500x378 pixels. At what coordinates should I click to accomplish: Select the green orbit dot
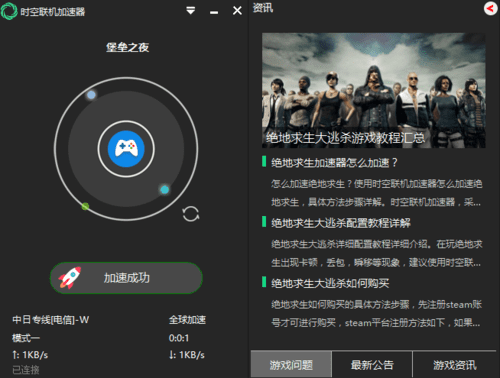[x=85, y=206]
